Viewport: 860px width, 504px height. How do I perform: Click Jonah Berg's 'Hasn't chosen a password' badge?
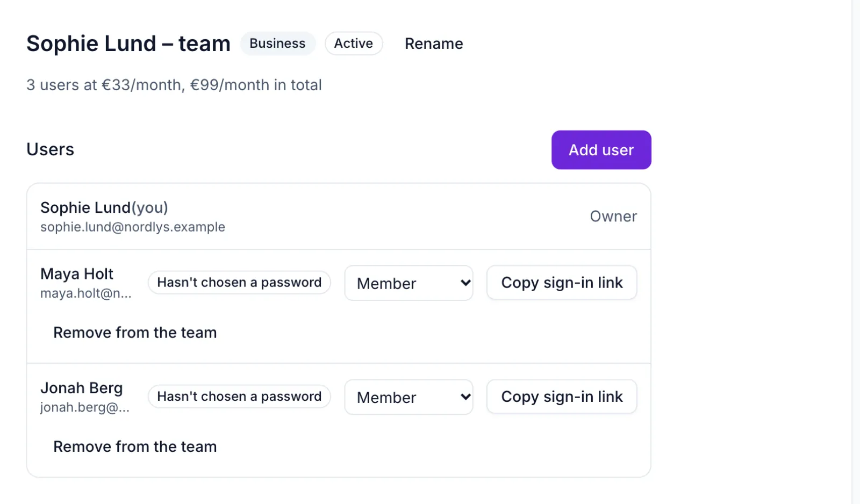pos(239,397)
